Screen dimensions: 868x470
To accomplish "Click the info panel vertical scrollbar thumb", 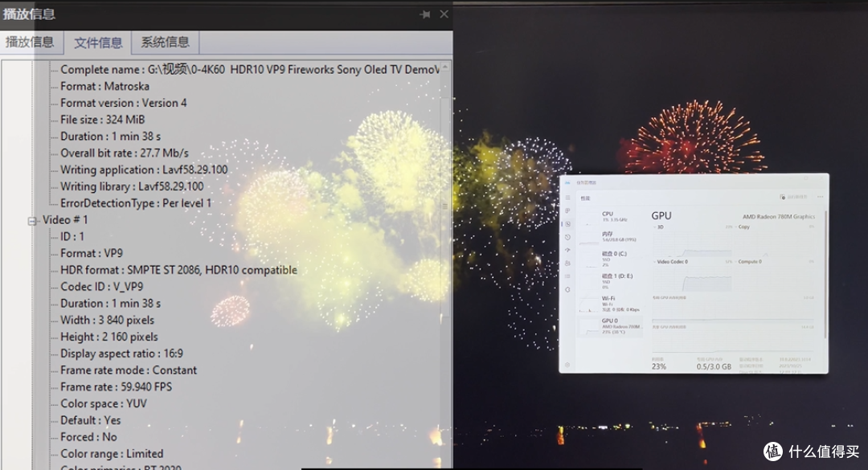I will [x=445, y=206].
